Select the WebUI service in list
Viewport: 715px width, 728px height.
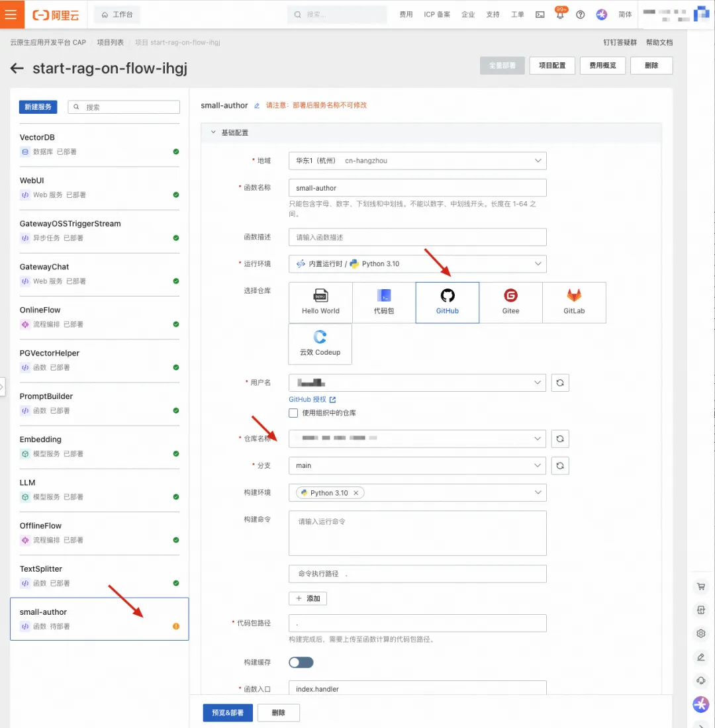pos(99,187)
